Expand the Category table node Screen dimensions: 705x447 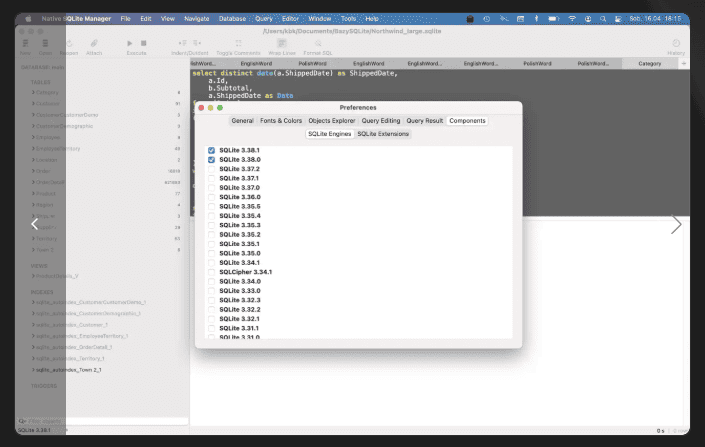click(x=33, y=92)
